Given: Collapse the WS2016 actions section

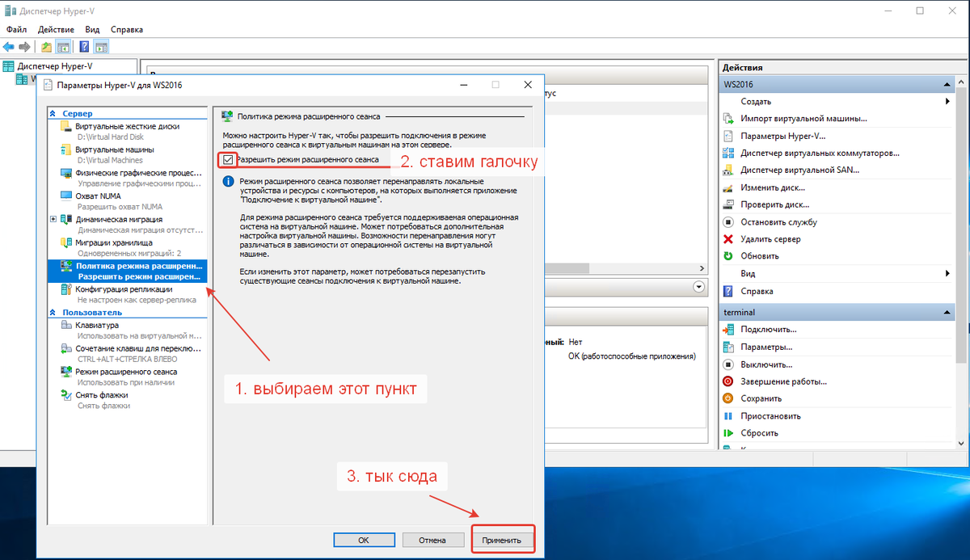Looking at the screenshot, I should click(x=947, y=84).
